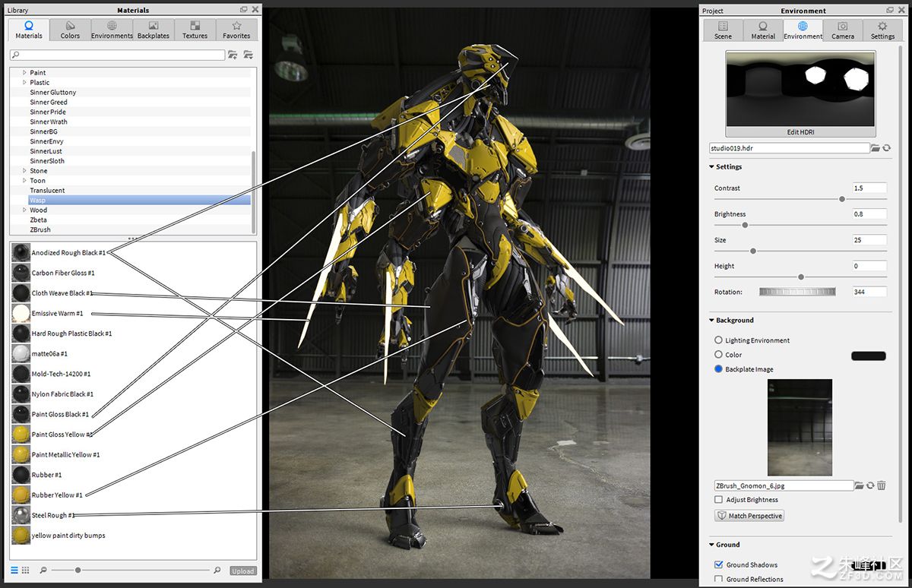
Task: Select the Paint Gloss Yellow #1 material swatch
Action: click(x=21, y=435)
